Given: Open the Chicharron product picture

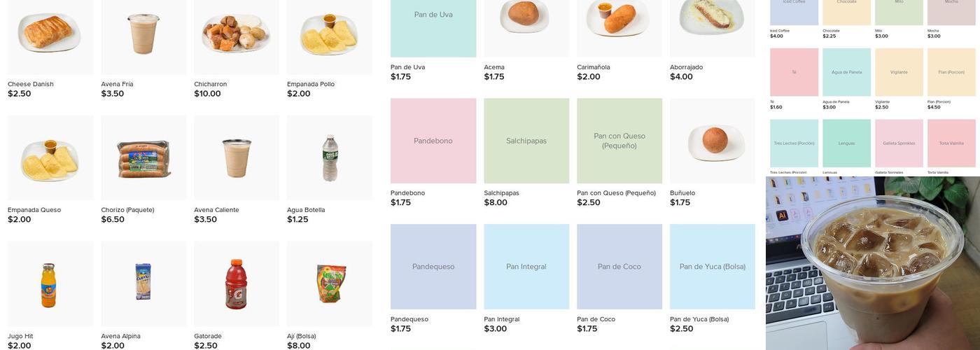Looking at the screenshot, I should (x=237, y=34).
